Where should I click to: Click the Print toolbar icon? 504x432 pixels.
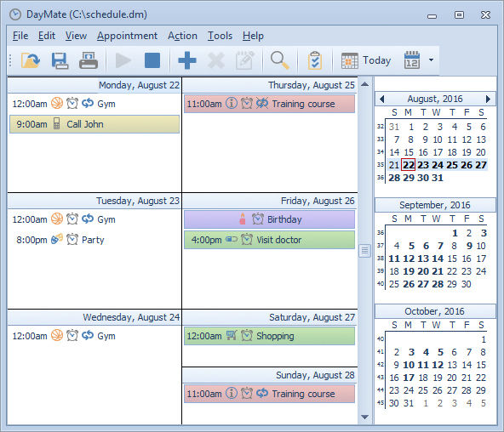[89, 60]
